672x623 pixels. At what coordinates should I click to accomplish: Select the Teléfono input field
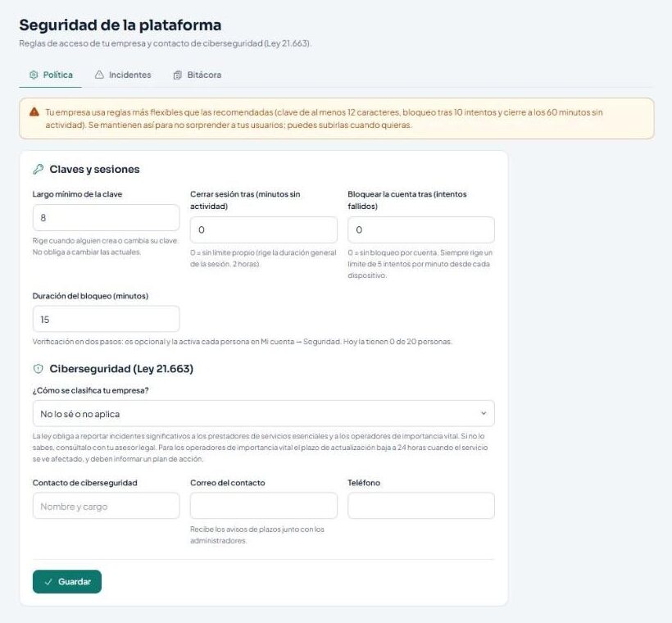(421, 506)
